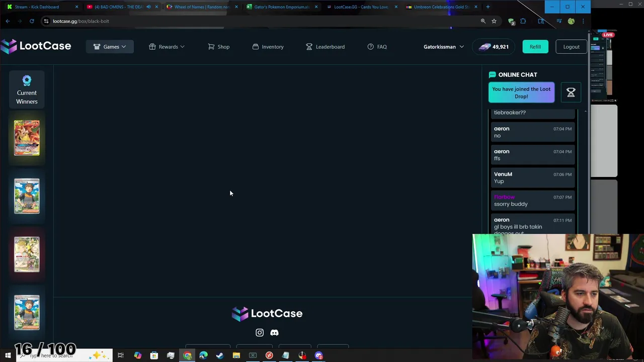Click the 'You have joined the Loot Drop' button
Viewport: 644px width, 362px height.
(521, 93)
